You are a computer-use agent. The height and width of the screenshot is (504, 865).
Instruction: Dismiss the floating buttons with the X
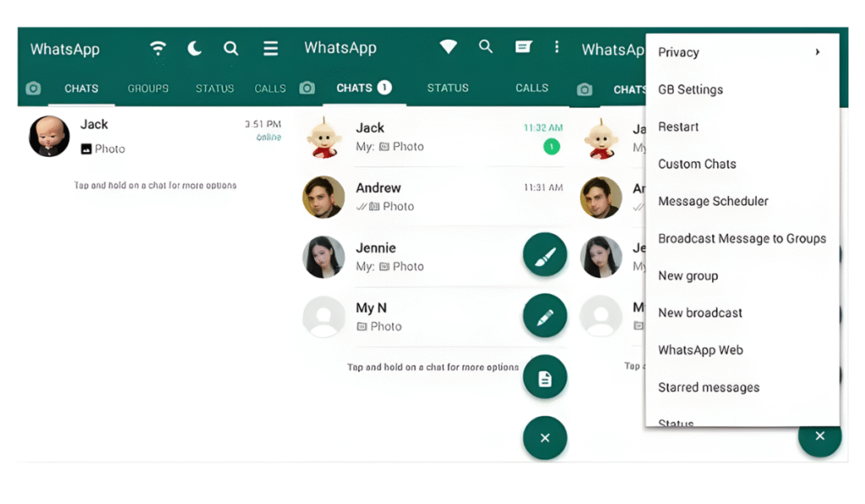pos(545,438)
